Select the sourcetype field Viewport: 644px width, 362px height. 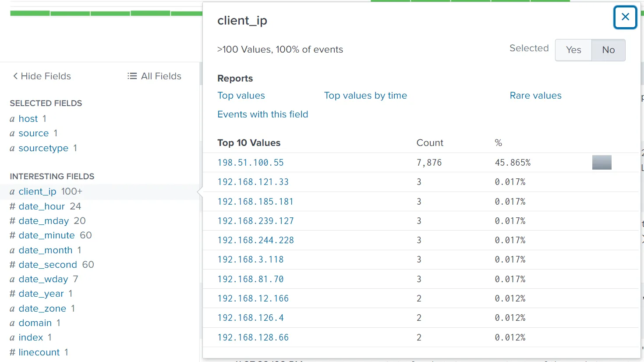[43, 148]
